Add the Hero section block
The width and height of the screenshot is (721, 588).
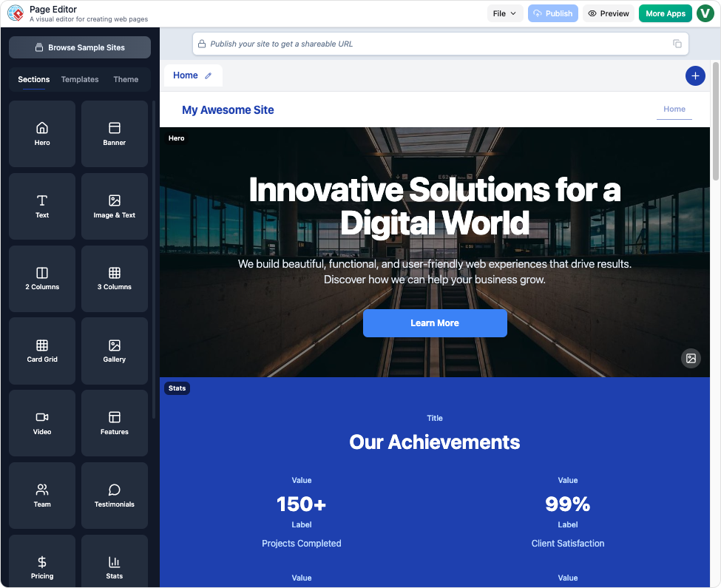tap(42, 134)
